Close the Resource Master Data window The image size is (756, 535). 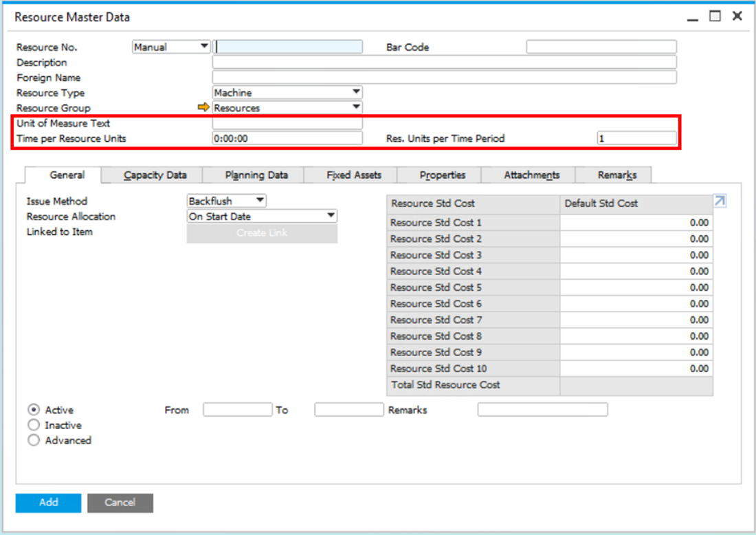[x=737, y=17]
